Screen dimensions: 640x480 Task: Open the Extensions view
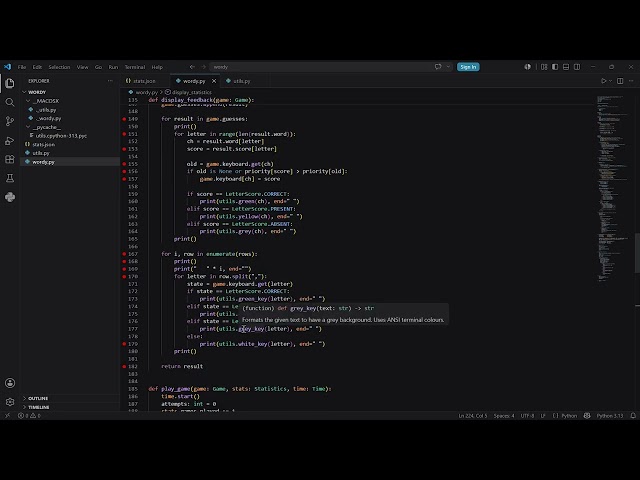point(10,159)
